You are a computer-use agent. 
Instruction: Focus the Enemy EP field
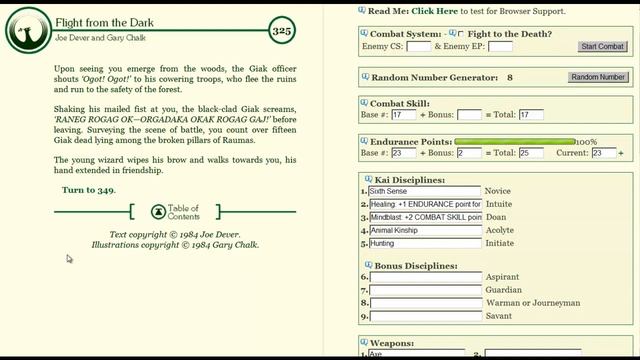pos(500,47)
